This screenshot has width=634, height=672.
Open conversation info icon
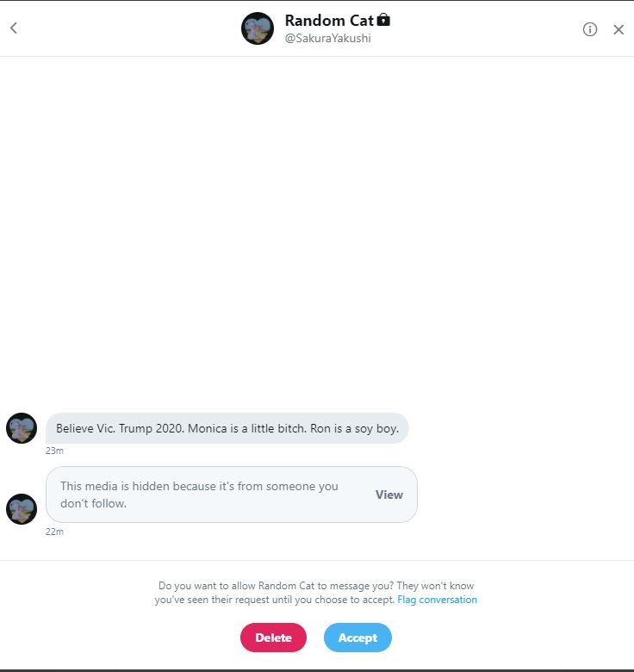(x=590, y=29)
